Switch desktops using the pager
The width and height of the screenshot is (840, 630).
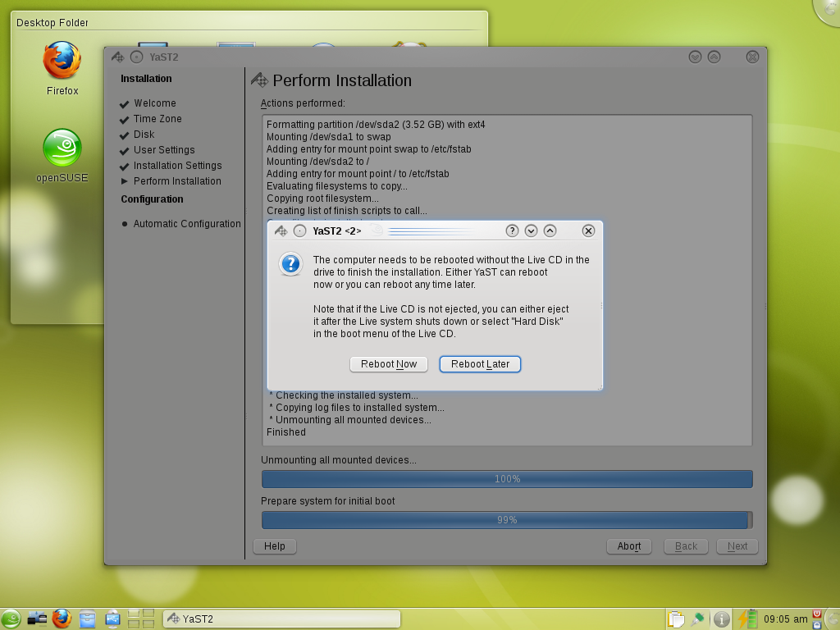click(141, 619)
